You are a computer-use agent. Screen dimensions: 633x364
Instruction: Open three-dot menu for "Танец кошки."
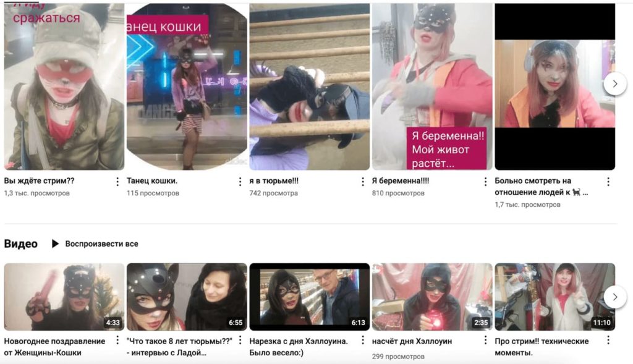(240, 182)
